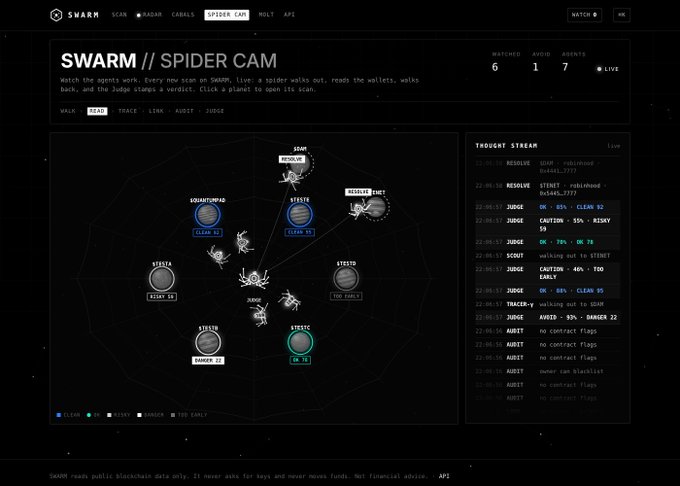Screen dimensions: 680x486
Task: Select the TRACE stage step
Action: pyautogui.click(x=128, y=111)
